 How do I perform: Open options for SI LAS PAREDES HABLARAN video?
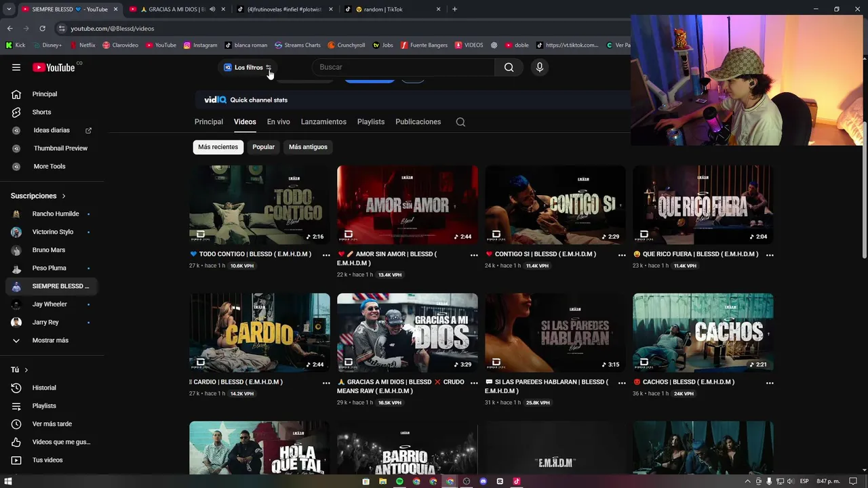[x=622, y=383]
